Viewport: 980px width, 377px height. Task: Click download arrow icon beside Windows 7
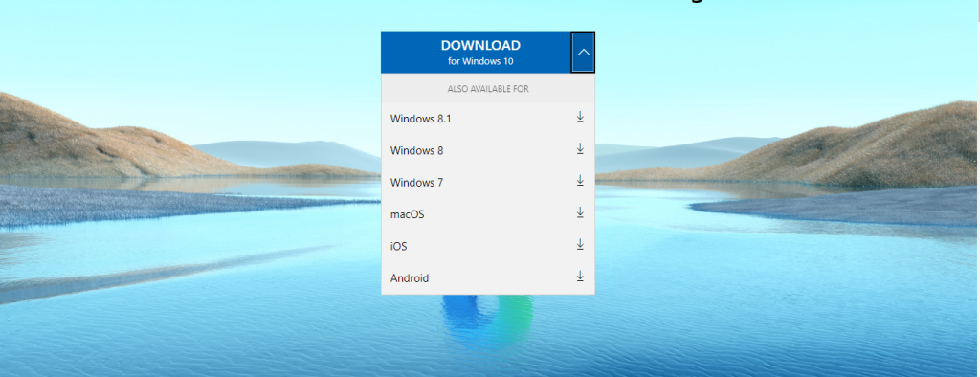coord(580,181)
